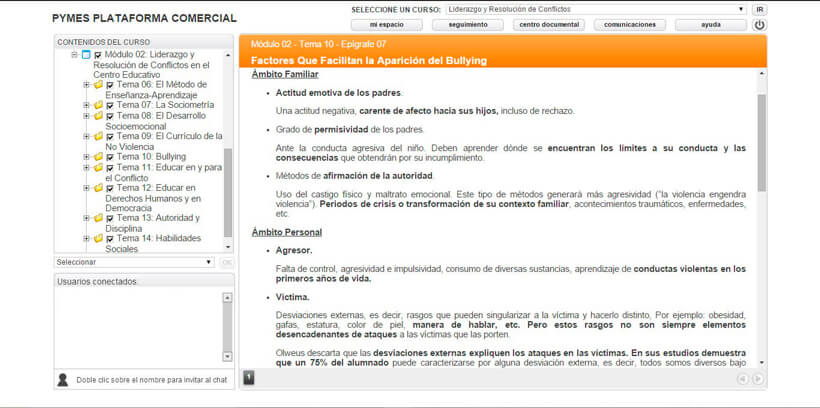Click the course tree scrollbar thumb
The image size is (820, 408).
point(228,192)
